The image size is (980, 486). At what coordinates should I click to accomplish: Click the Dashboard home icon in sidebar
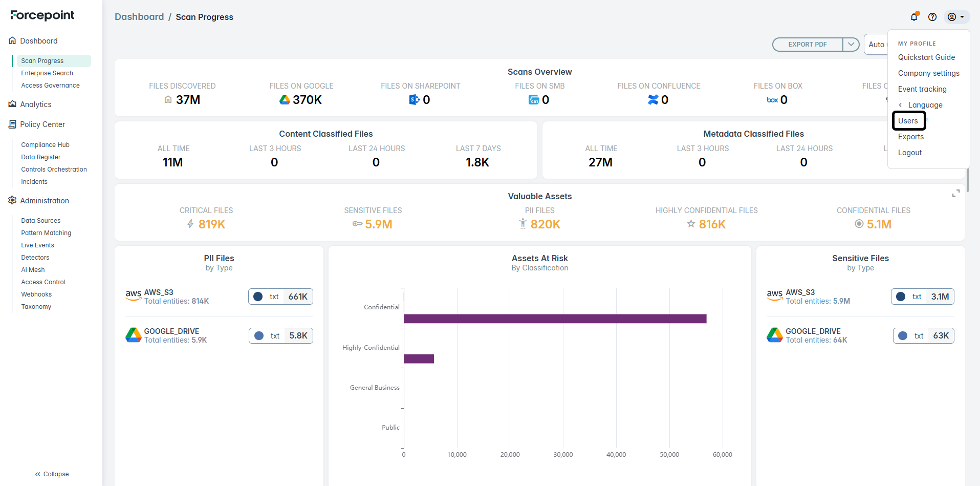tap(12, 40)
